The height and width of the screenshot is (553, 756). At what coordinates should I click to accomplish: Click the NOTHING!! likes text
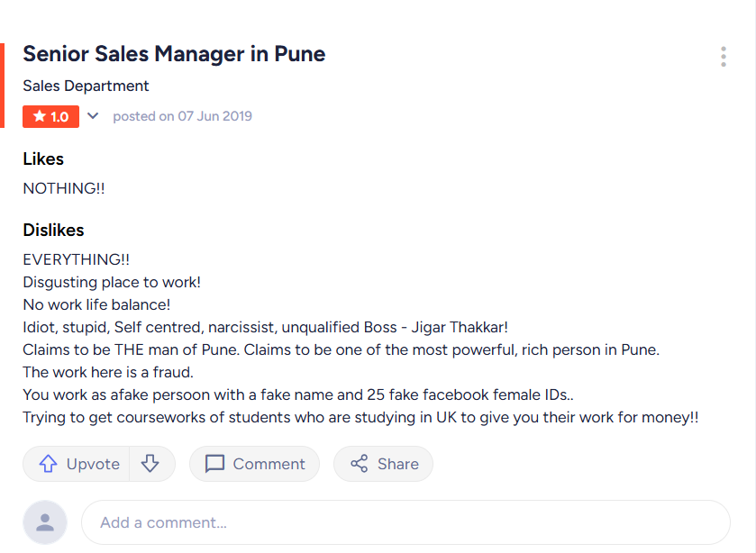click(64, 188)
